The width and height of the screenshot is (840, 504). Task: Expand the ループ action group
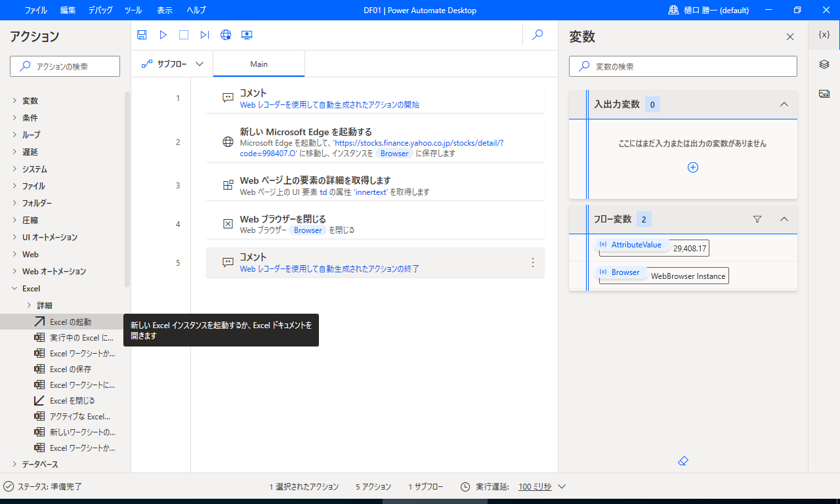(14, 135)
